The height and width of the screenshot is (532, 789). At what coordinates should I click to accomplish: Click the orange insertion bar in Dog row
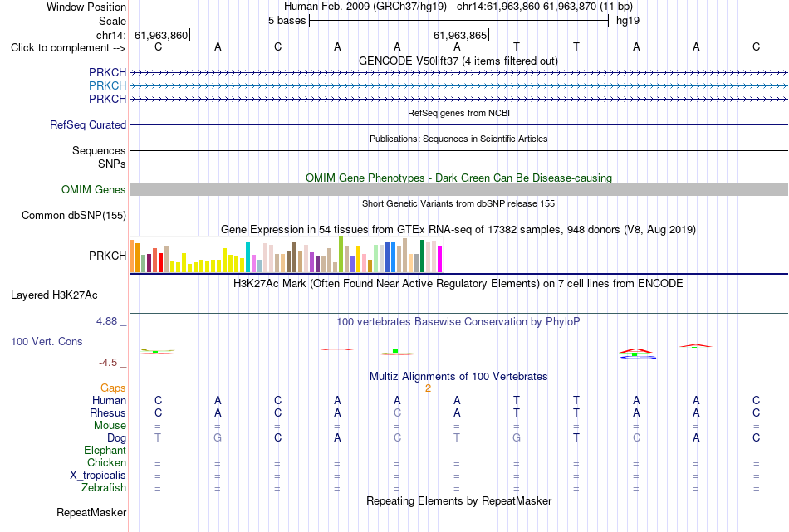[429, 437]
